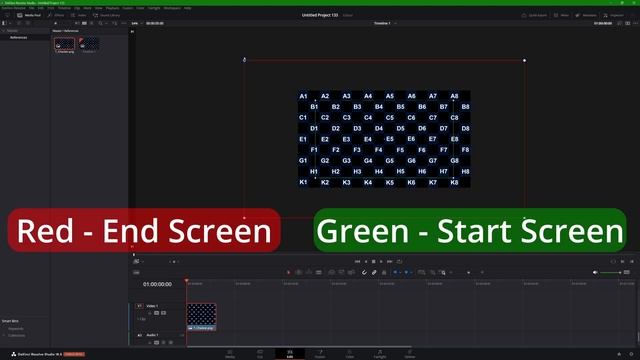Image resolution: width=640 pixels, height=360 pixels.
Task: Disable the Video 1 track
Action: pos(163,313)
